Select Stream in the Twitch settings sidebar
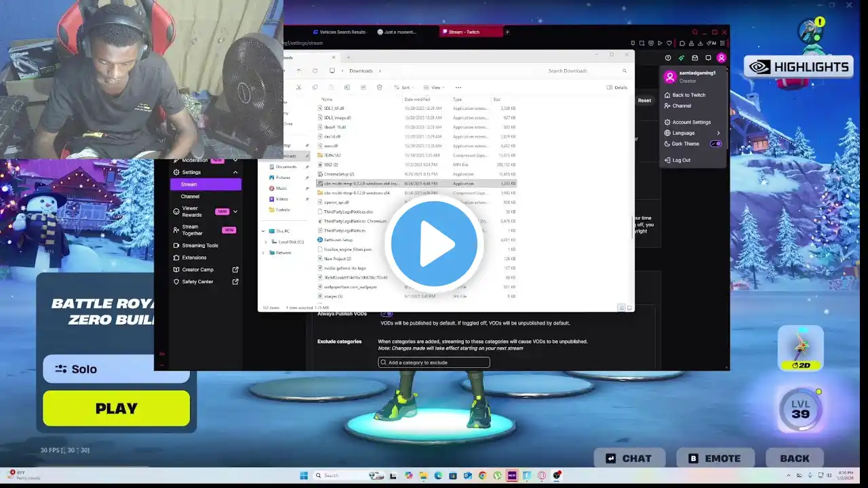 (205, 184)
